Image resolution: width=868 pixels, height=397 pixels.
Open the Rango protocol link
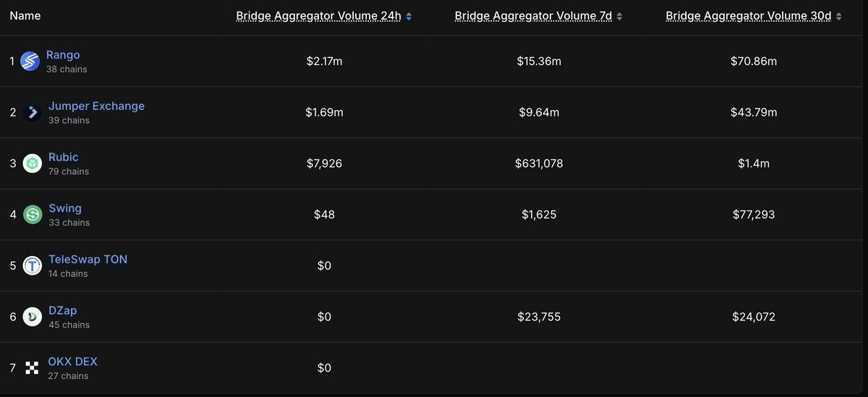[x=63, y=55]
